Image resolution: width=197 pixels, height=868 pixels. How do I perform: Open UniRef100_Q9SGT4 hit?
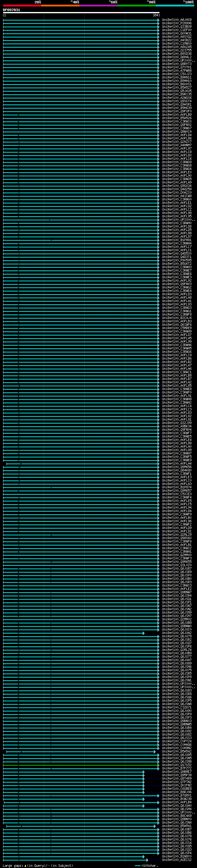click(x=177, y=101)
